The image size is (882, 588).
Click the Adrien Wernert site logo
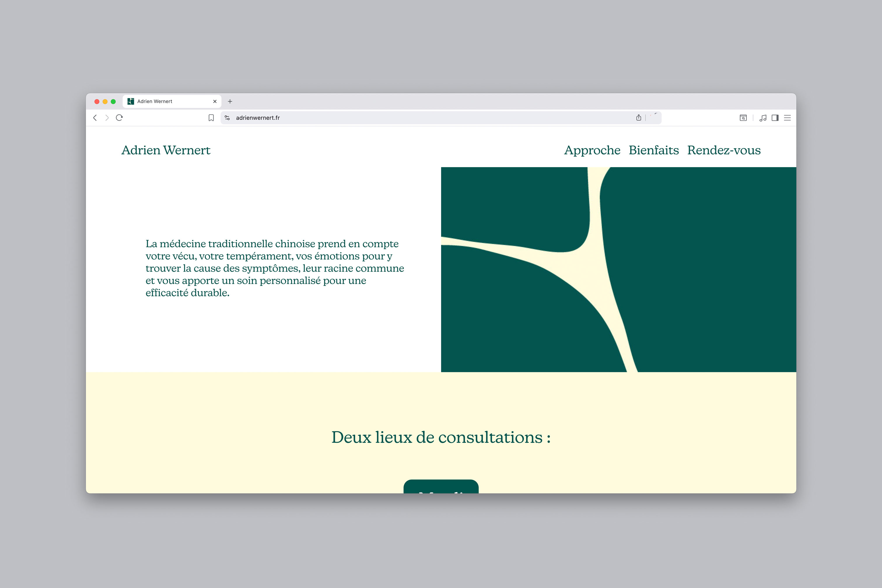(x=166, y=150)
